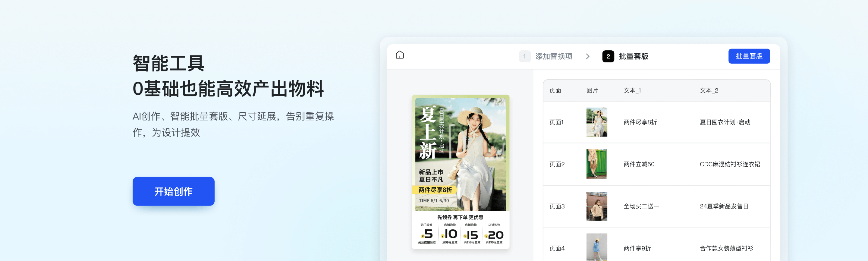Select the 页面2 row label
The width and height of the screenshot is (868, 261).
(557, 164)
